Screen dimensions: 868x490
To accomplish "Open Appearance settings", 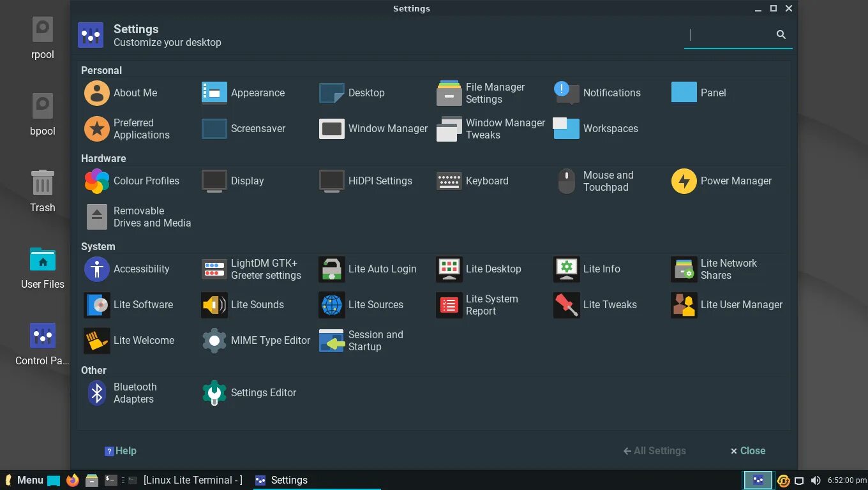I will pos(243,93).
